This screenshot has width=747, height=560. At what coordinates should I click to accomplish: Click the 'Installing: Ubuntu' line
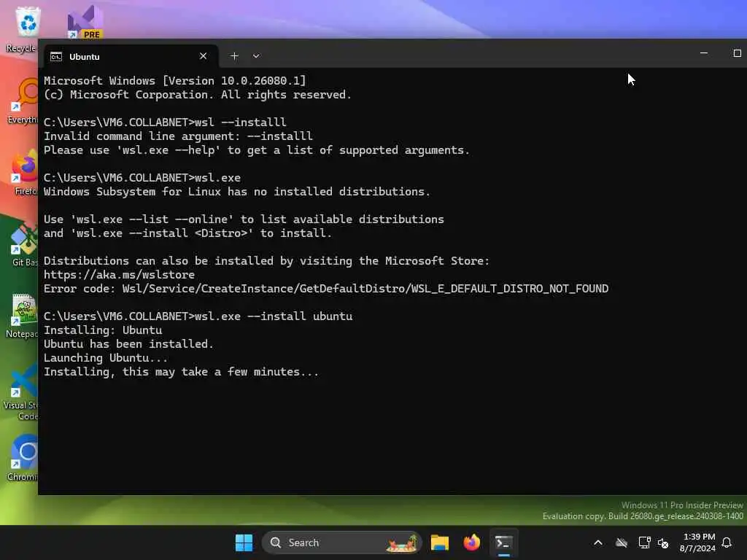click(103, 330)
